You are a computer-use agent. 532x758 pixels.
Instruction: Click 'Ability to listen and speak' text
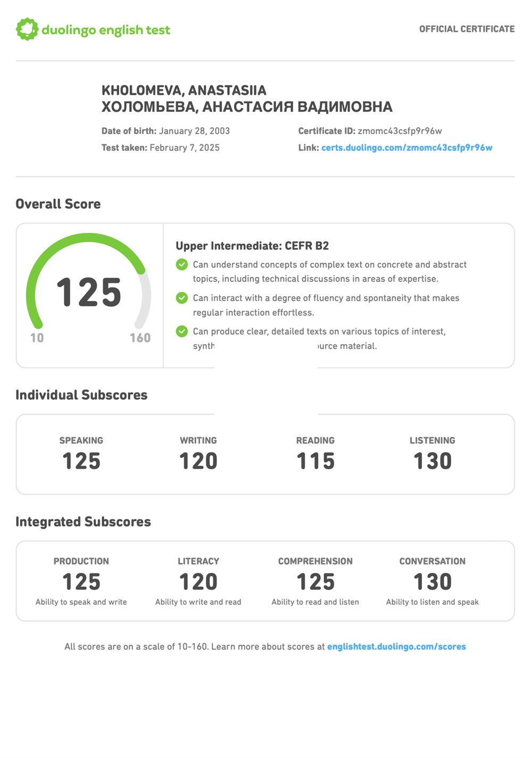(433, 602)
